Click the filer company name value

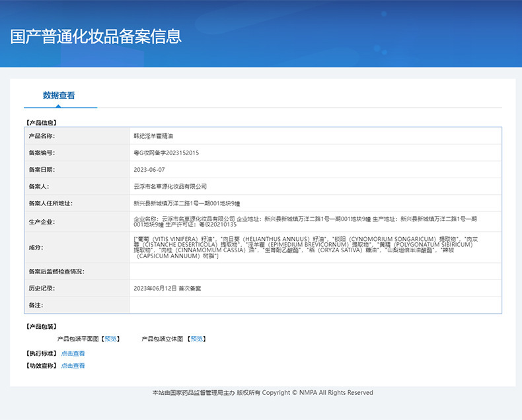pyautogui.click(x=170, y=186)
